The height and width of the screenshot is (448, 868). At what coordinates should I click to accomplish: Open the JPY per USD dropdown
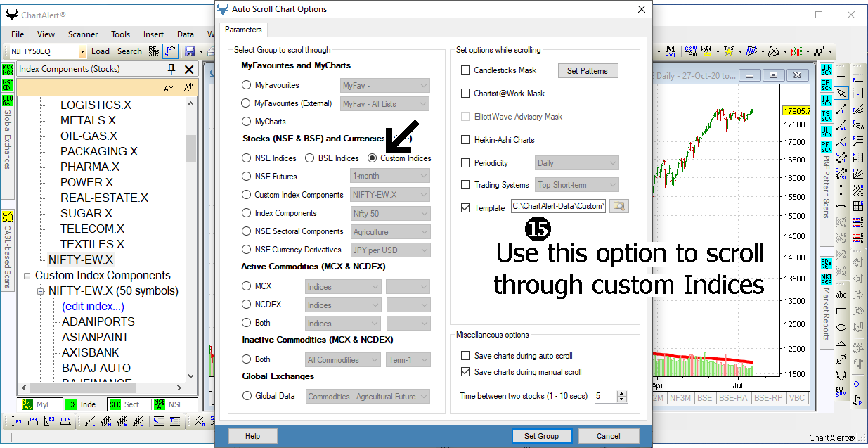click(390, 250)
